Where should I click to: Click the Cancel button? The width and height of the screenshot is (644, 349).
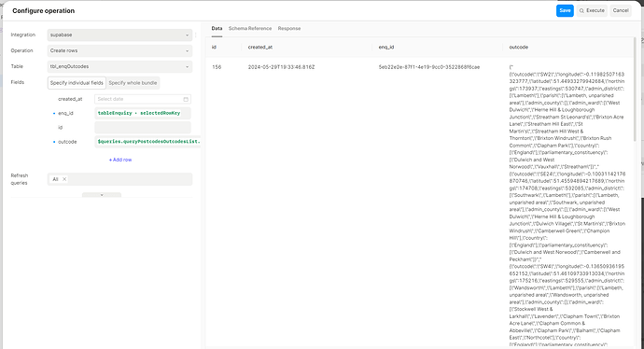(x=620, y=10)
